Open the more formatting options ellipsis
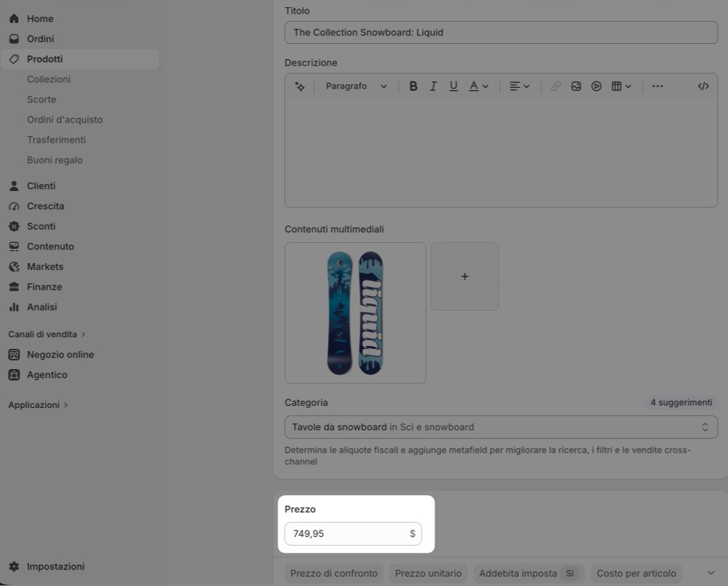This screenshot has width=728, height=586. 657,86
